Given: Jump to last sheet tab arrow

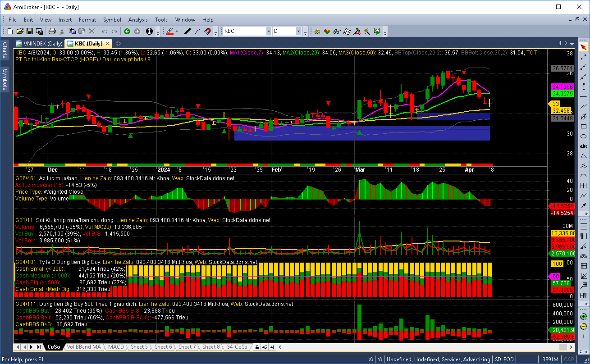Looking at the screenshot, I should (x=38, y=347).
